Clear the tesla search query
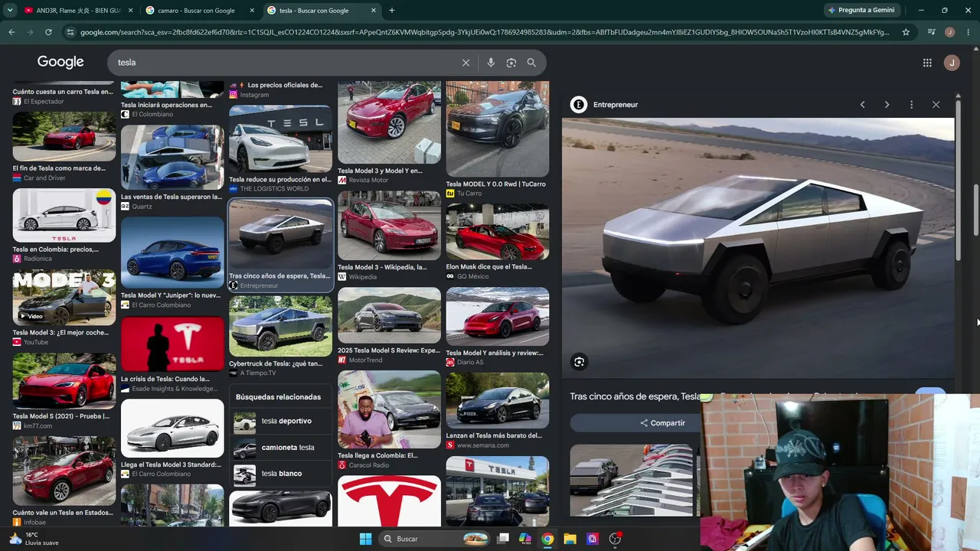The height and width of the screenshot is (551, 980). click(465, 63)
